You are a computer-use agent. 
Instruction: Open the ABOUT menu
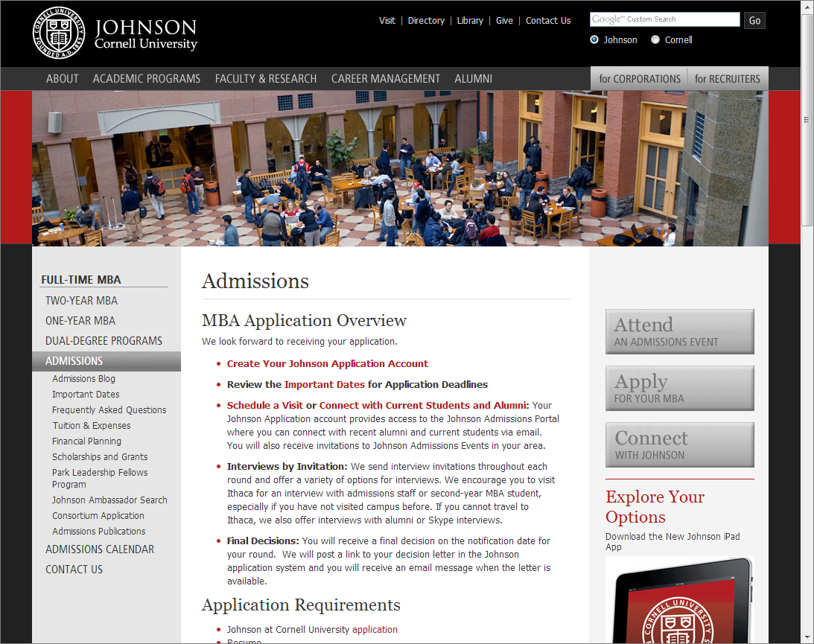[63, 79]
